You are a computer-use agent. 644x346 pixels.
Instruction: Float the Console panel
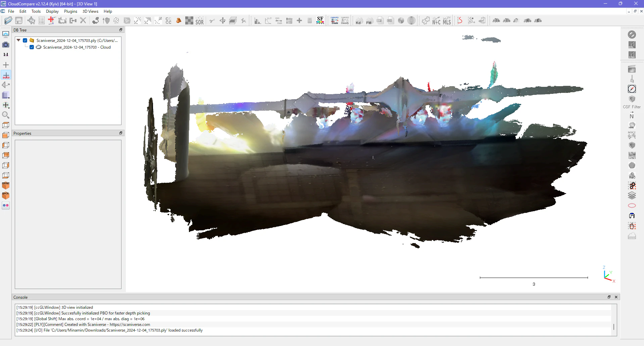click(x=609, y=297)
